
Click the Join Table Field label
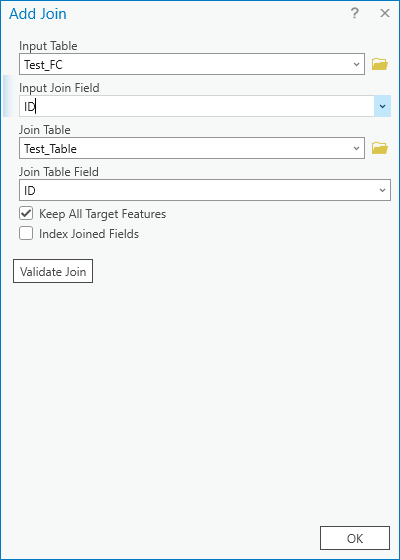pyautogui.click(x=59, y=172)
